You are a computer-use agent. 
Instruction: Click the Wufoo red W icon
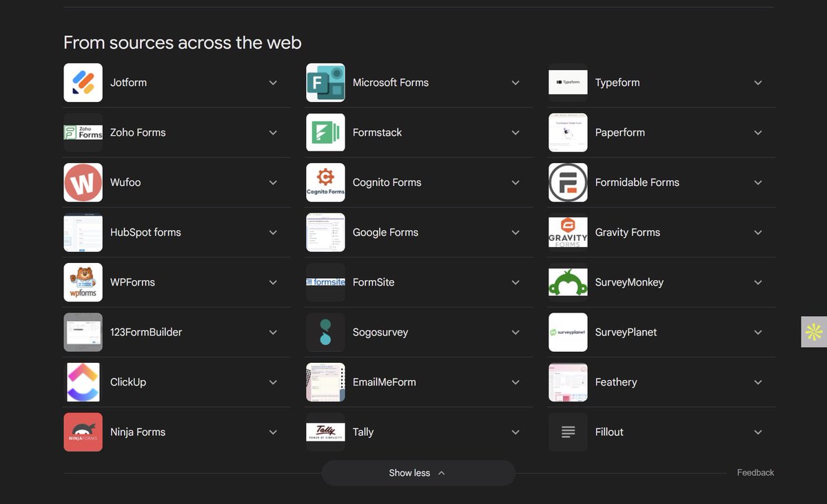(83, 182)
